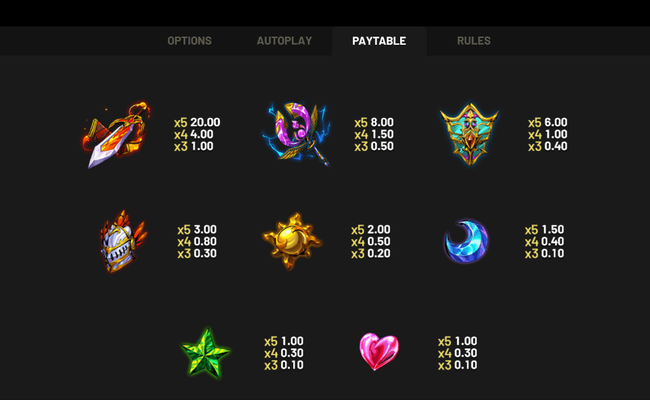Open the Options tab
This screenshot has height=400, width=650.
click(x=189, y=41)
